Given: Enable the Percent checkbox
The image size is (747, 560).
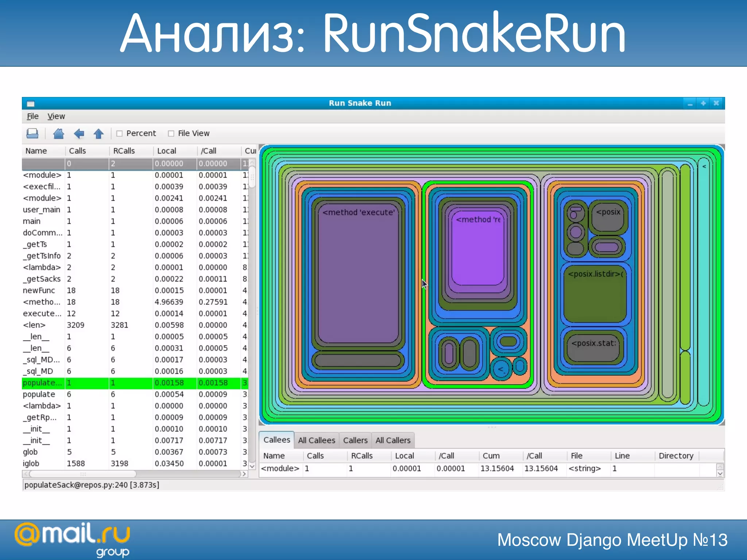Looking at the screenshot, I should point(119,133).
